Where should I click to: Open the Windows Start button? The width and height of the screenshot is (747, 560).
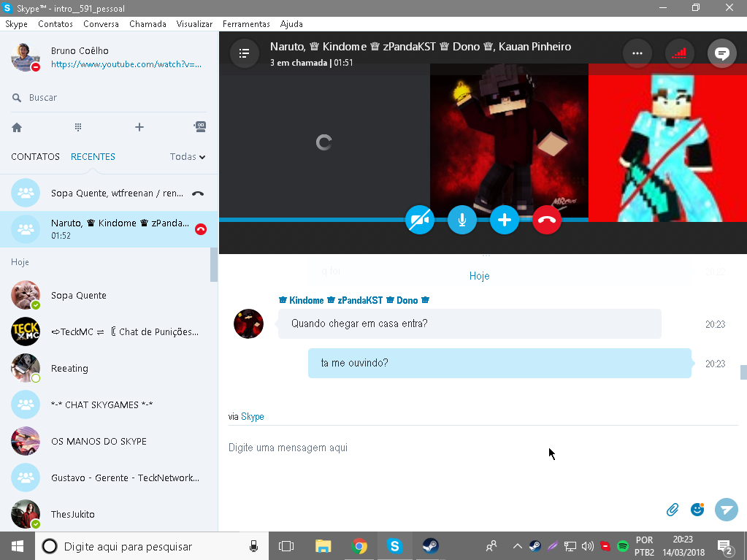click(17, 546)
